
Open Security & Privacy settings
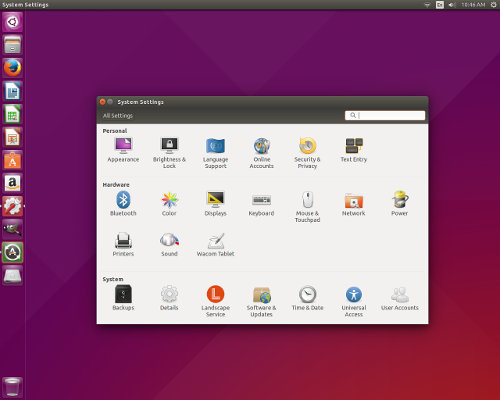[307, 153]
